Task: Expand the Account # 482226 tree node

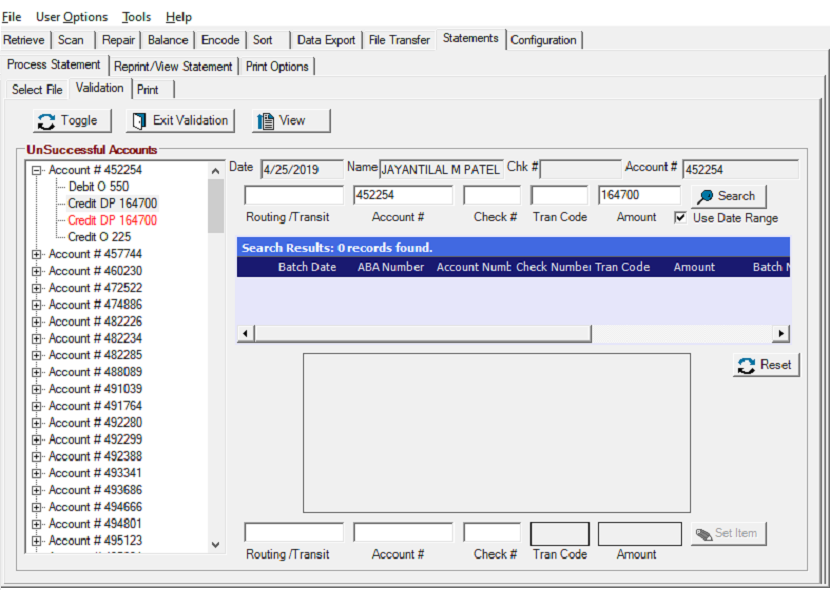Action: click(x=36, y=322)
